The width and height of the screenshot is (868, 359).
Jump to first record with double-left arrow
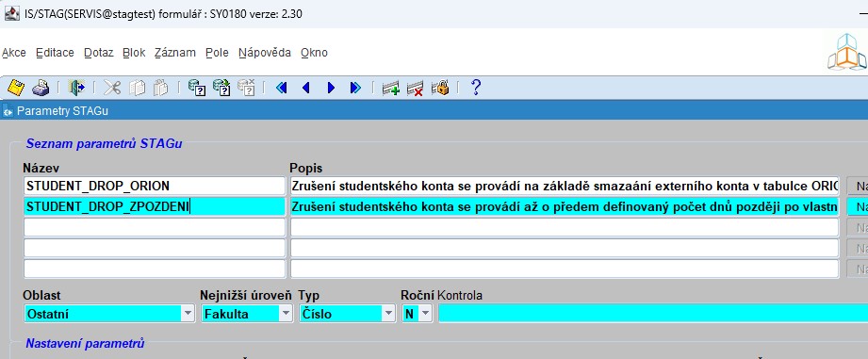point(281,88)
